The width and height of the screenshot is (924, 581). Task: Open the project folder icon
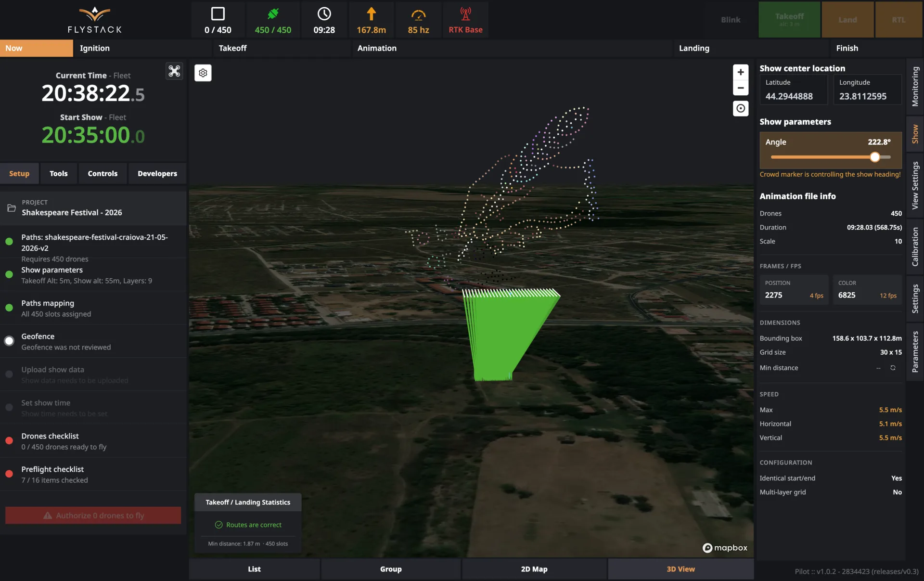(12, 208)
